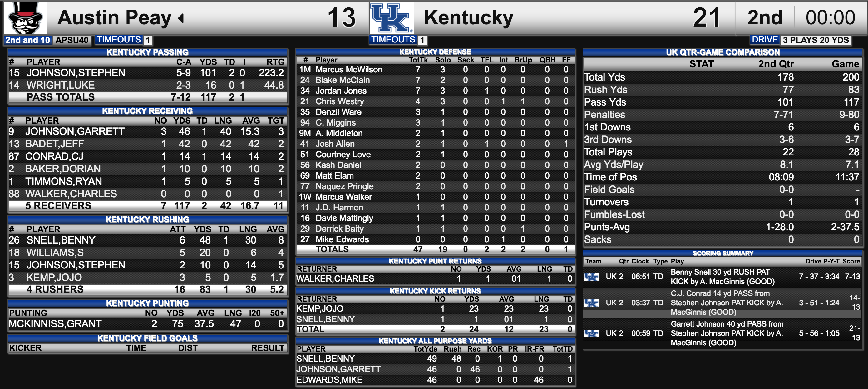Viewport: 868px width, 389px height.
Task: Click the Austin Peay Timeouts label
Action: (x=119, y=40)
